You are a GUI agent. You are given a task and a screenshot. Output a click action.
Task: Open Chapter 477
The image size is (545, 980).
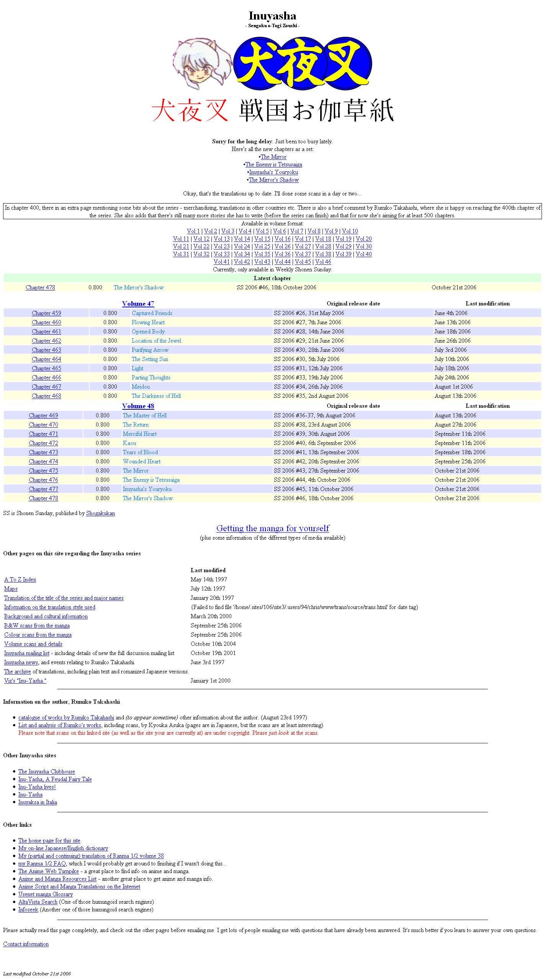[43, 489]
